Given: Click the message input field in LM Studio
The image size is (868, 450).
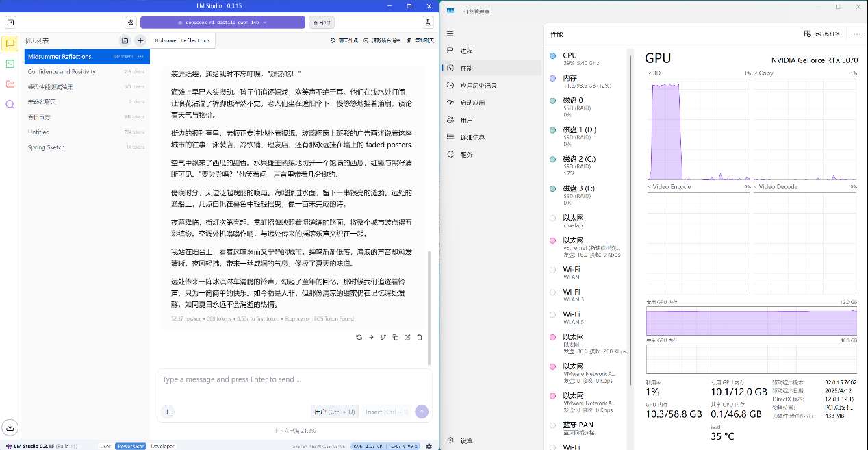Looking at the screenshot, I should click(294, 379).
